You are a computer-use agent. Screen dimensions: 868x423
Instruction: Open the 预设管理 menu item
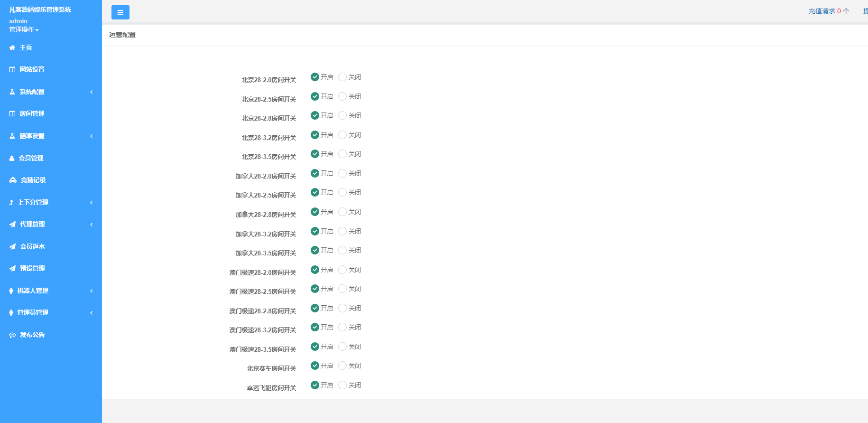click(32, 268)
